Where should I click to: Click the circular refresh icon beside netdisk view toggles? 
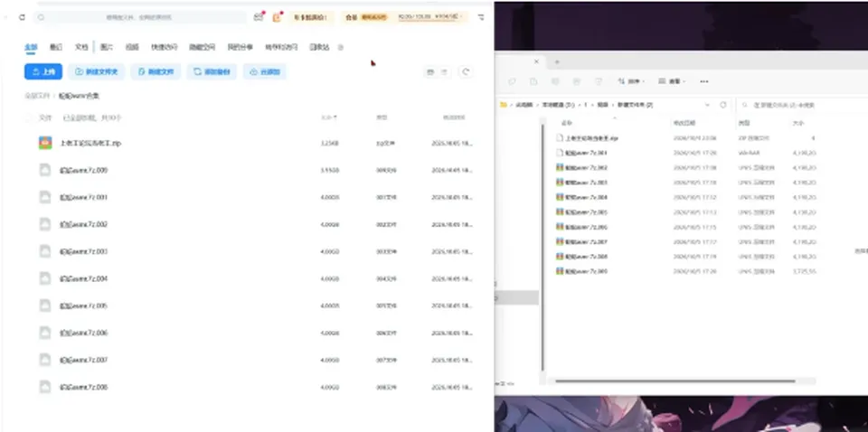pos(467,72)
